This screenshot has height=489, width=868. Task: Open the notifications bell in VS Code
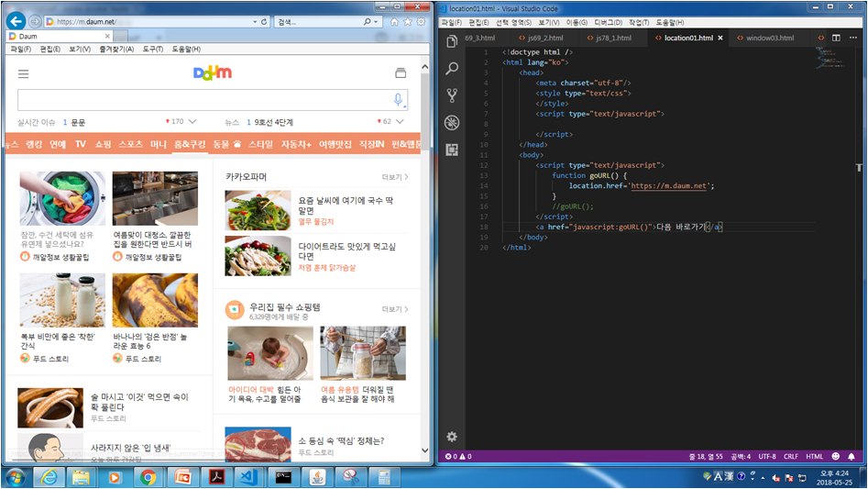(852, 456)
